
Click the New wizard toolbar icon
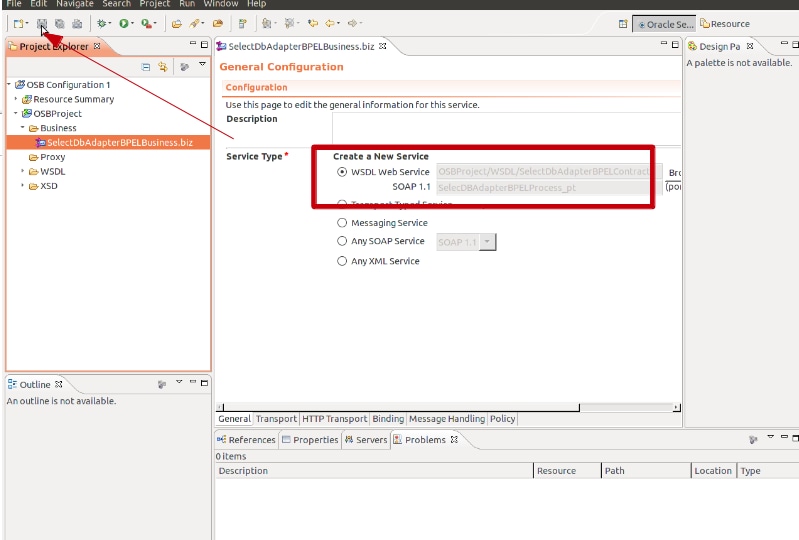(x=18, y=23)
